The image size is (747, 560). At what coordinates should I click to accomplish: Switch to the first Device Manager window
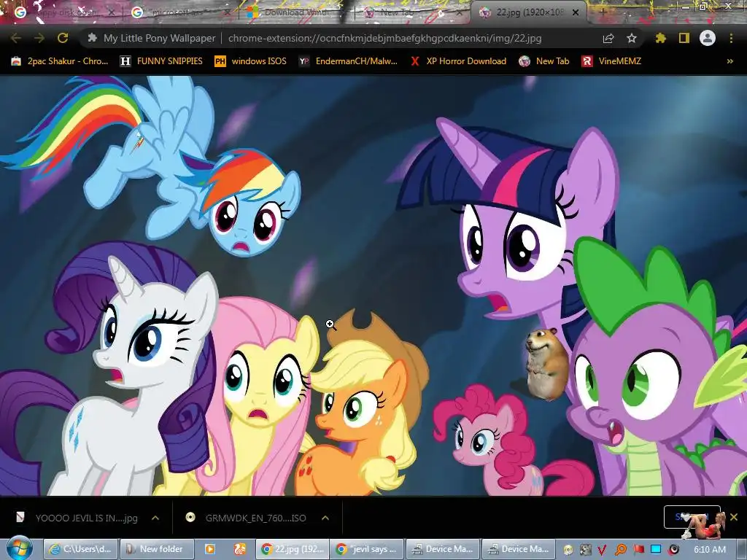click(x=443, y=549)
